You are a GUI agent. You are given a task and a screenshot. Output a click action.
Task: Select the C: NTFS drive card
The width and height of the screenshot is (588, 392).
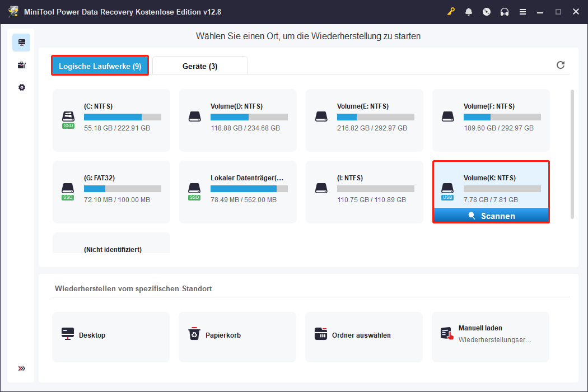[x=111, y=120]
